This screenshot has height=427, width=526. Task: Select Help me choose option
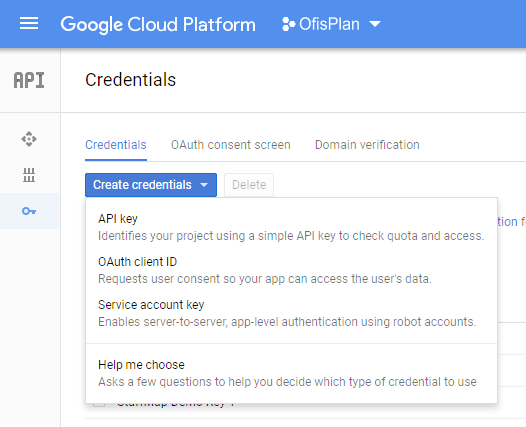point(291,373)
